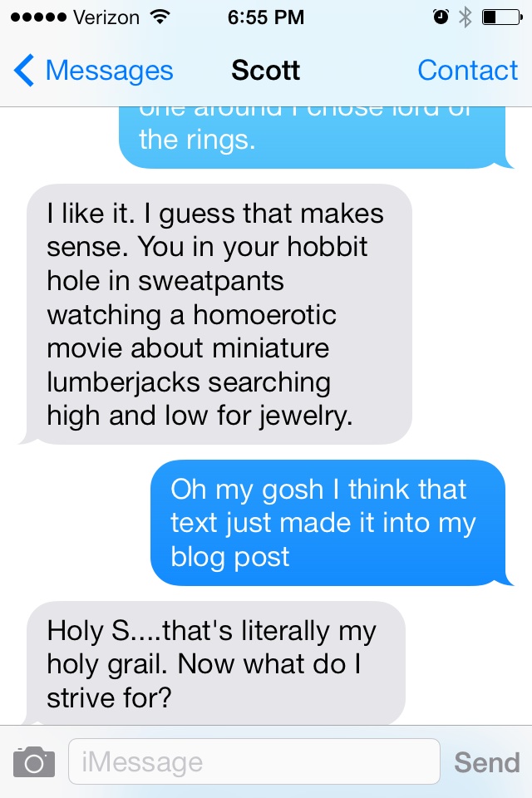The image size is (532, 798).
Task: Select the "Oh my gosh" blue message bubble
Action: pos(332,523)
